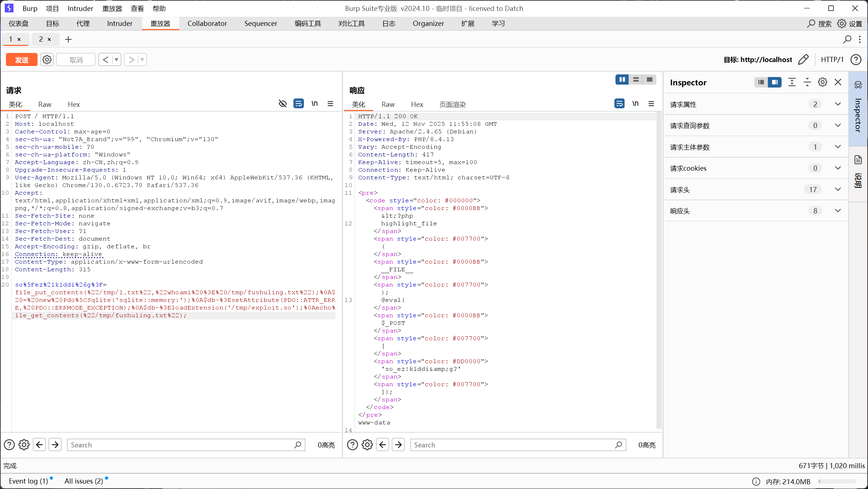The width and height of the screenshot is (868, 489).
Task: Open forward history dropdown arrow
Action: [142, 59]
